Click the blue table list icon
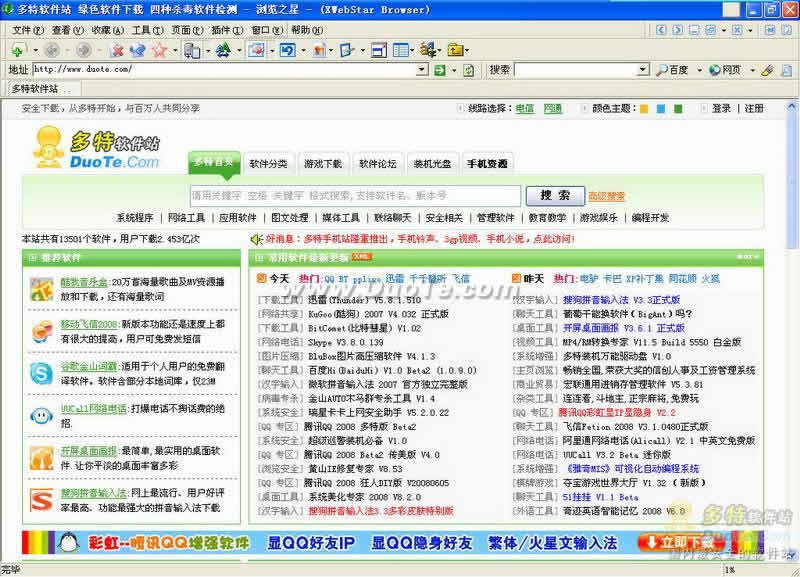Viewport: 800px width, 577px height. [401, 50]
